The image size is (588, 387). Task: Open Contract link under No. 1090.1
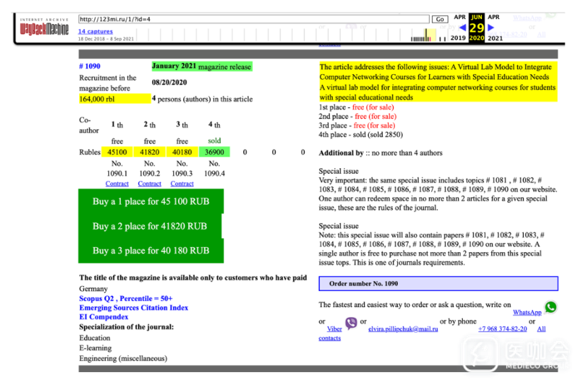(117, 184)
